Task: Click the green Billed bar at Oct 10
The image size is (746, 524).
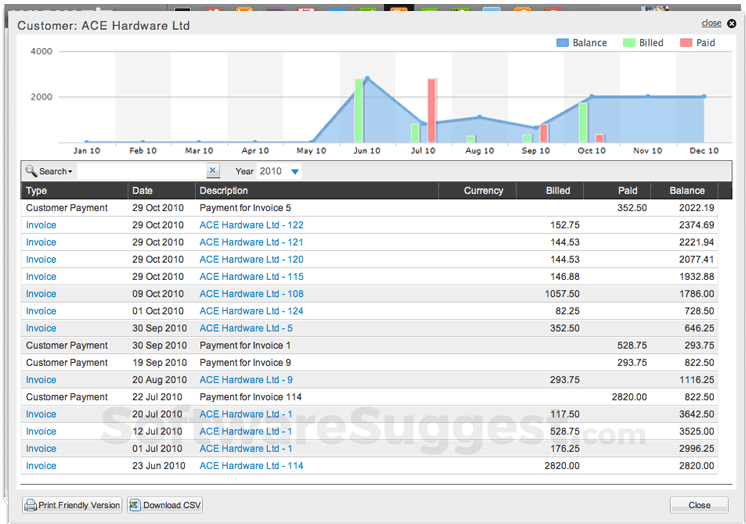Action: (583, 122)
